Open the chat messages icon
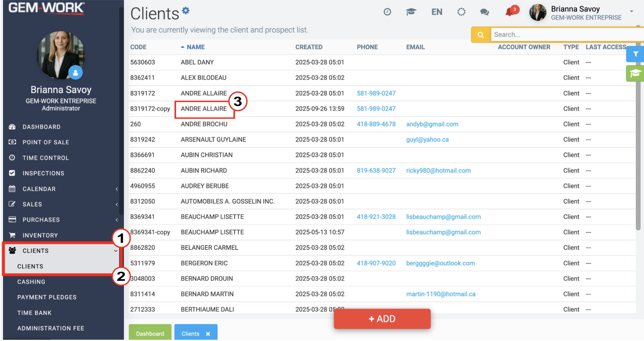 (x=484, y=12)
